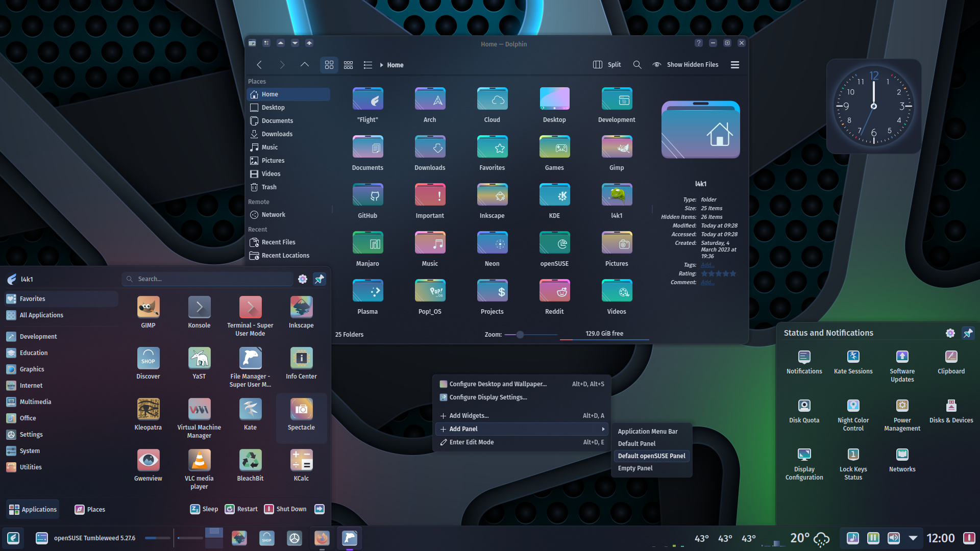Expand Multimedia category in launcher
The width and height of the screenshot is (980, 551).
coord(61,402)
